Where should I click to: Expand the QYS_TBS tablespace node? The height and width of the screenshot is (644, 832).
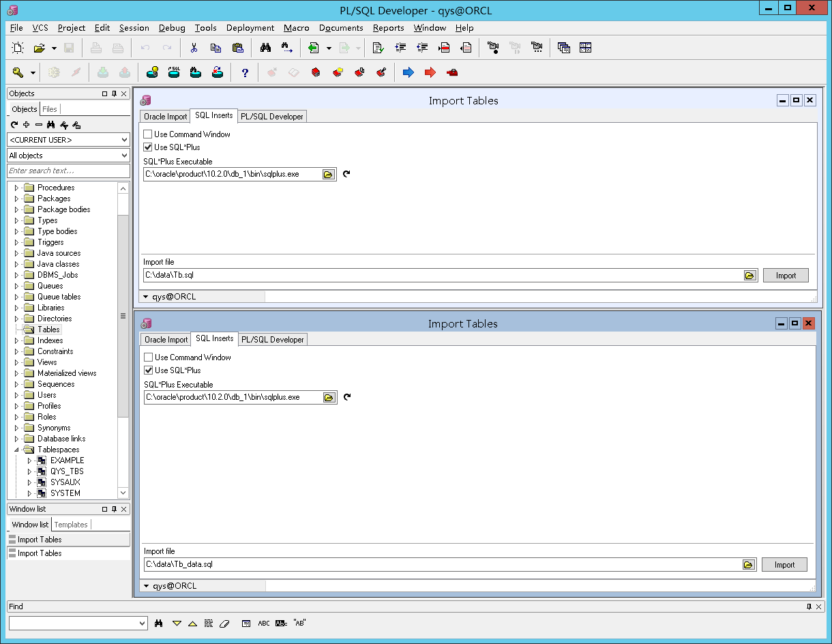coord(29,471)
